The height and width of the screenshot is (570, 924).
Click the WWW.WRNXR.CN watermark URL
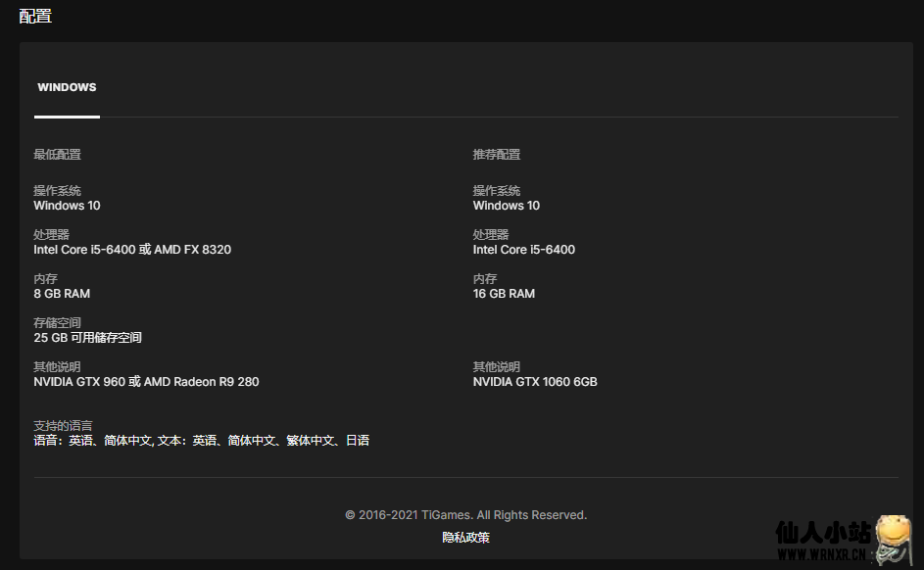(x=821, y=555)
